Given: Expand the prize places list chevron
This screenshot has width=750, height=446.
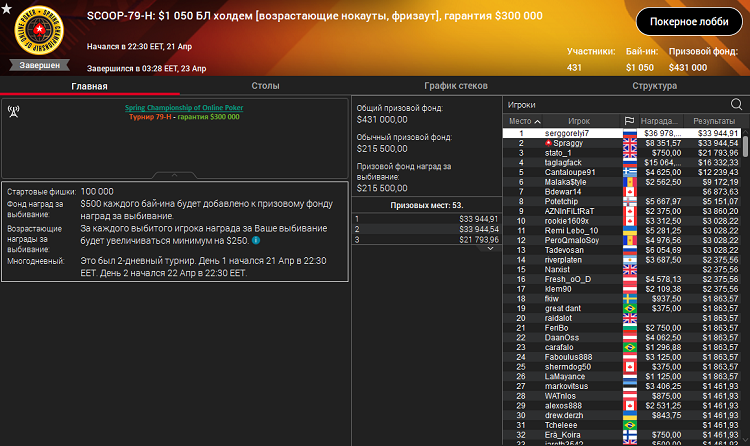Looking at the screenshot, I should (x=490, y=248).
